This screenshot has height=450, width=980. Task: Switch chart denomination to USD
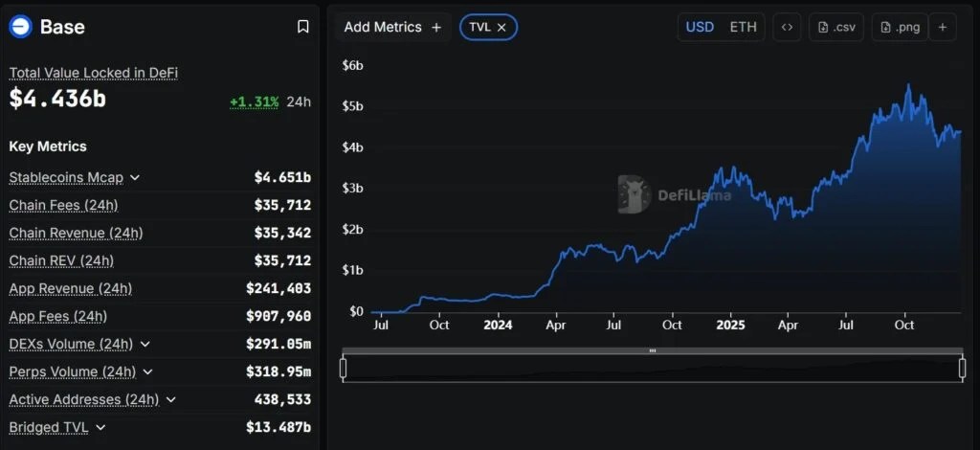point(700,27)
